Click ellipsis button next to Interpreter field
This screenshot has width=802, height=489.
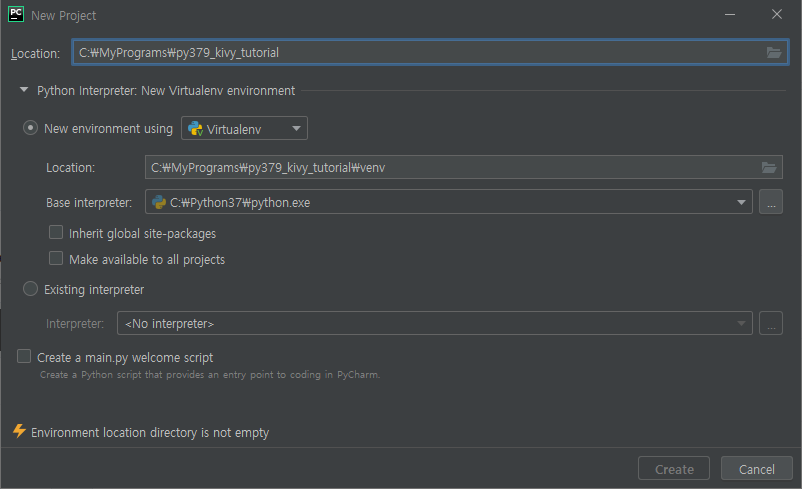point(771,323)
